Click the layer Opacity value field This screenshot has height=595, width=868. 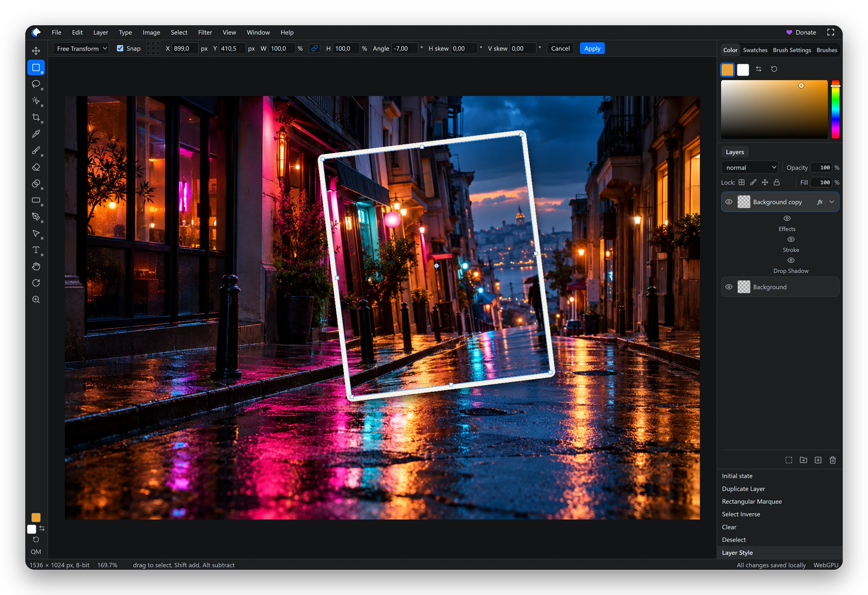click(x=822, y=168)
